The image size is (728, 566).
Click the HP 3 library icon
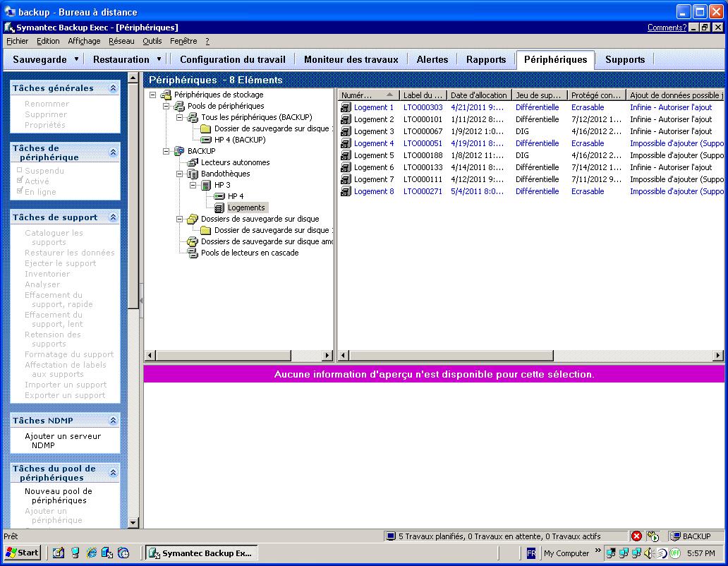tap(206, 185)
